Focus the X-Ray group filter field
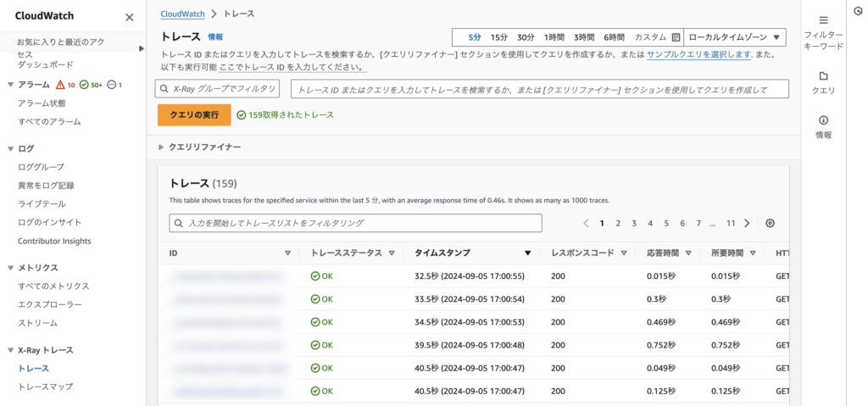The height and width of the screenshot is (406, 868). click(218, 89)
